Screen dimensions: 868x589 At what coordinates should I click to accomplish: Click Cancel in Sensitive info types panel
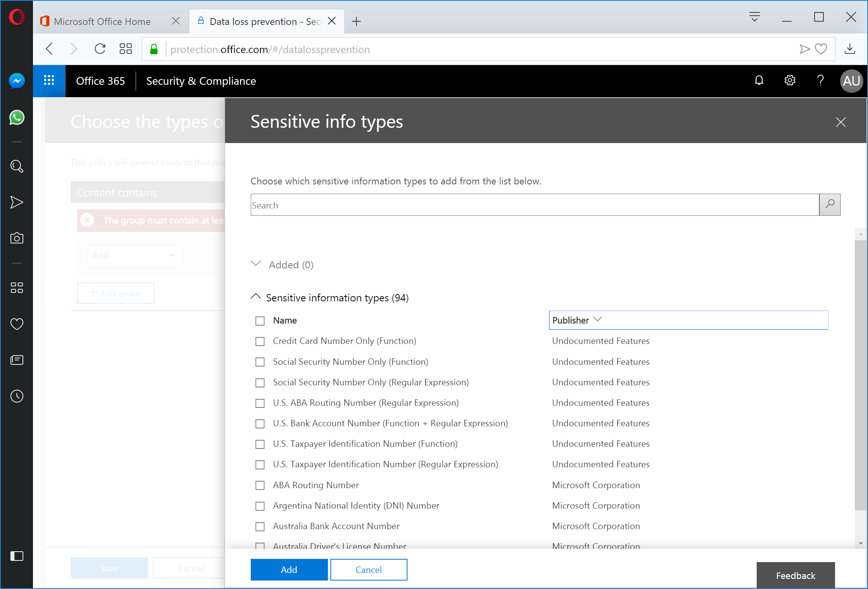tap(368, 570)
